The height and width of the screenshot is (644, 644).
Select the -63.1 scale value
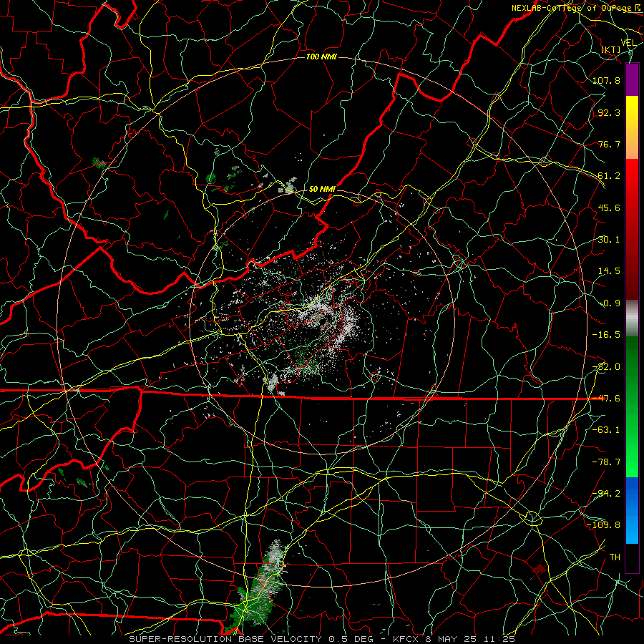pos(606,430)
